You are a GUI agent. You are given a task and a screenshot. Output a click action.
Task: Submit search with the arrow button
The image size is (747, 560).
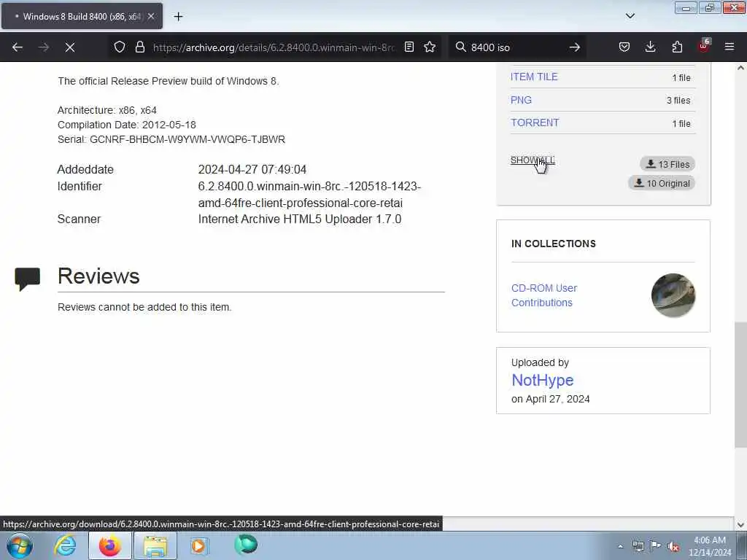(x=575, y=47)
